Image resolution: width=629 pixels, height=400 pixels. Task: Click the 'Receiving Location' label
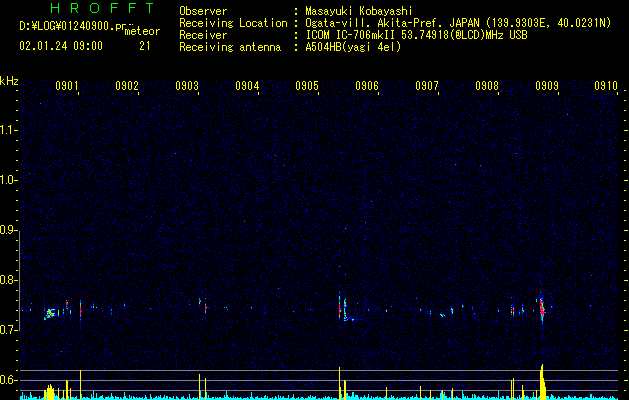pos(233,23)
